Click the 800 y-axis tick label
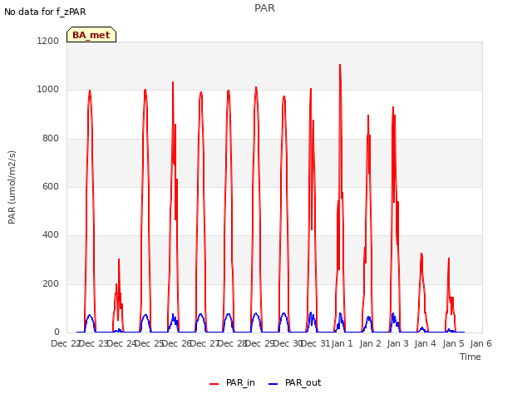 point(51,139)
